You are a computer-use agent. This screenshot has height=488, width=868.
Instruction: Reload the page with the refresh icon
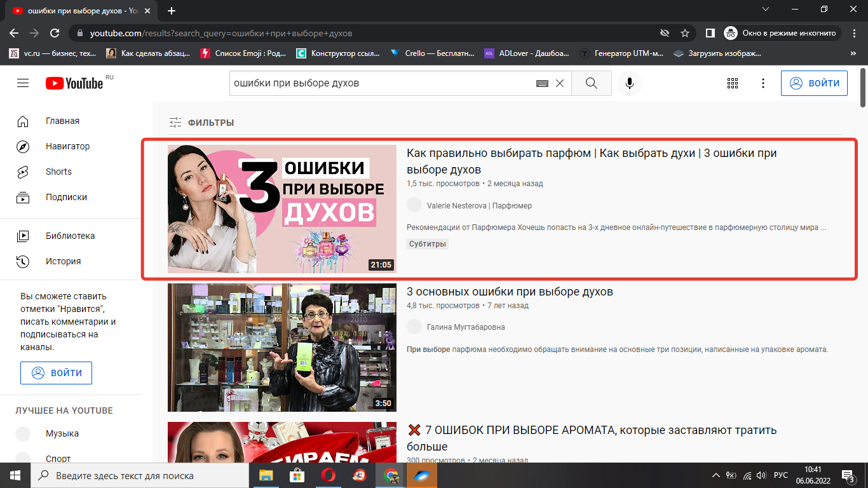pos(55,33)
